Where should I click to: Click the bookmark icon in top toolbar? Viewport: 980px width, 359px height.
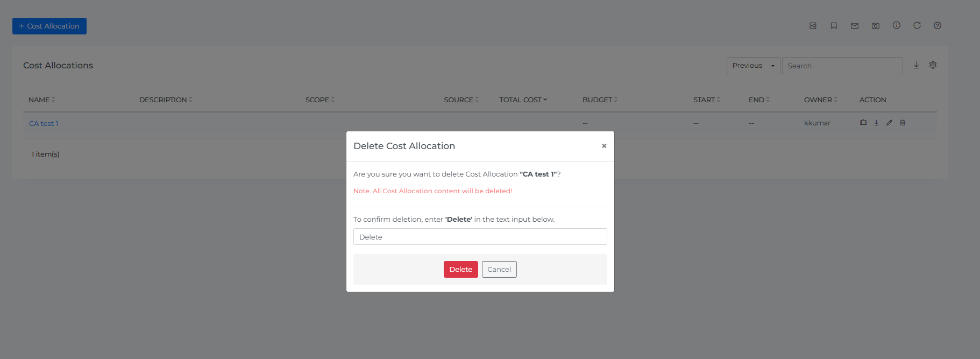(x=834, y=26)
